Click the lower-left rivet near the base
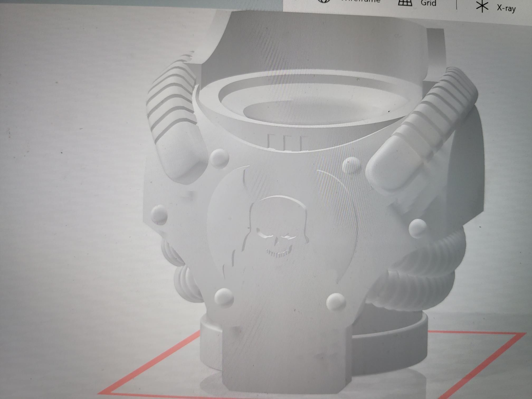Viewport: 532px width, 399px height. (224, 297)
